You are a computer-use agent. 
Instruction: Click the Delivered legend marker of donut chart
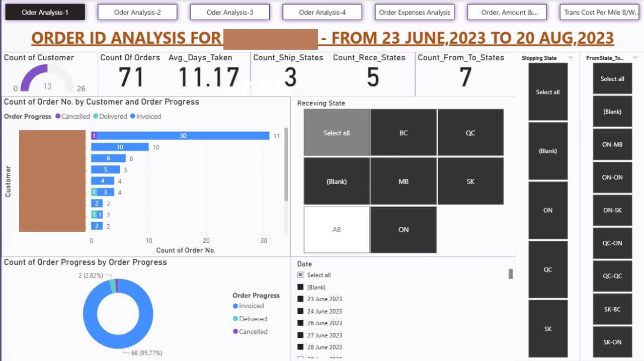pos(235,319)
